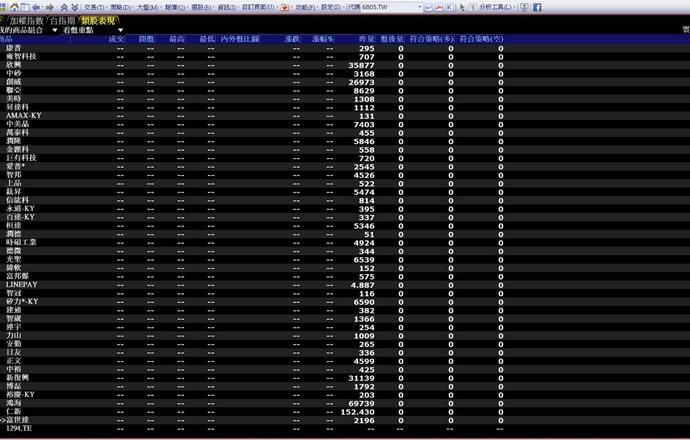Sort by the 成交 column header
Viewport: 690px width, 440px height.
[x=117, y=39]
